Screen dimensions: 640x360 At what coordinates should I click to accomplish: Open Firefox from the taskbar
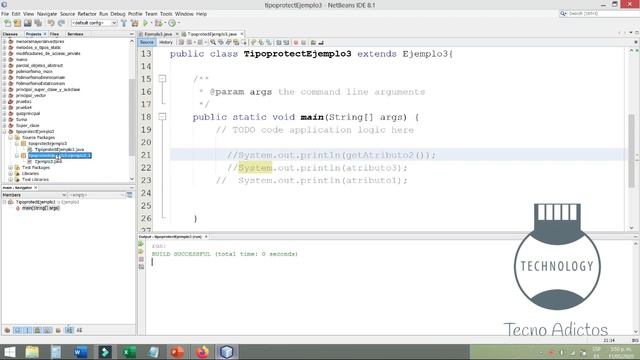[x=202, y=352]
